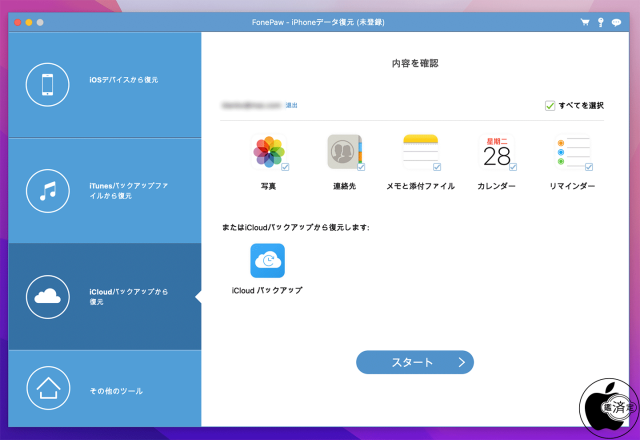Click the 連絡先 label

tap(344, 186)
